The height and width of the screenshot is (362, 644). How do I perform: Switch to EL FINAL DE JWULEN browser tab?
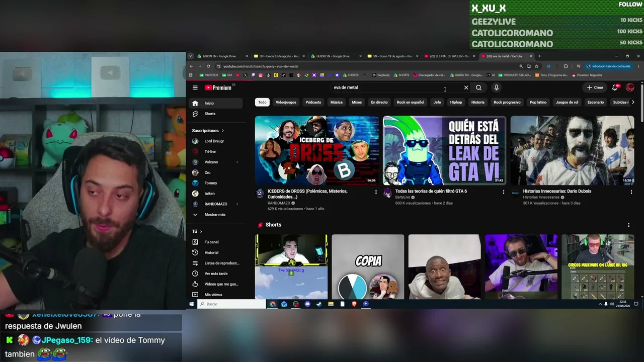click(449, 56)
